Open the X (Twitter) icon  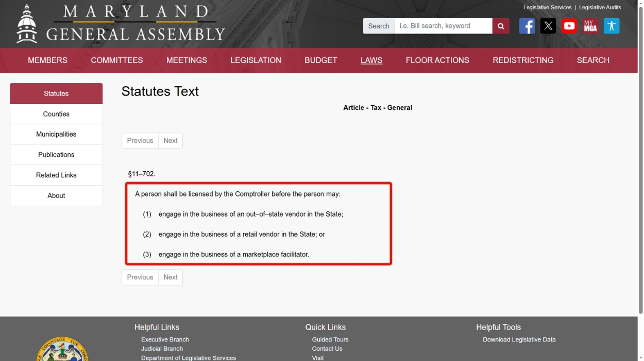pos(548,26)
